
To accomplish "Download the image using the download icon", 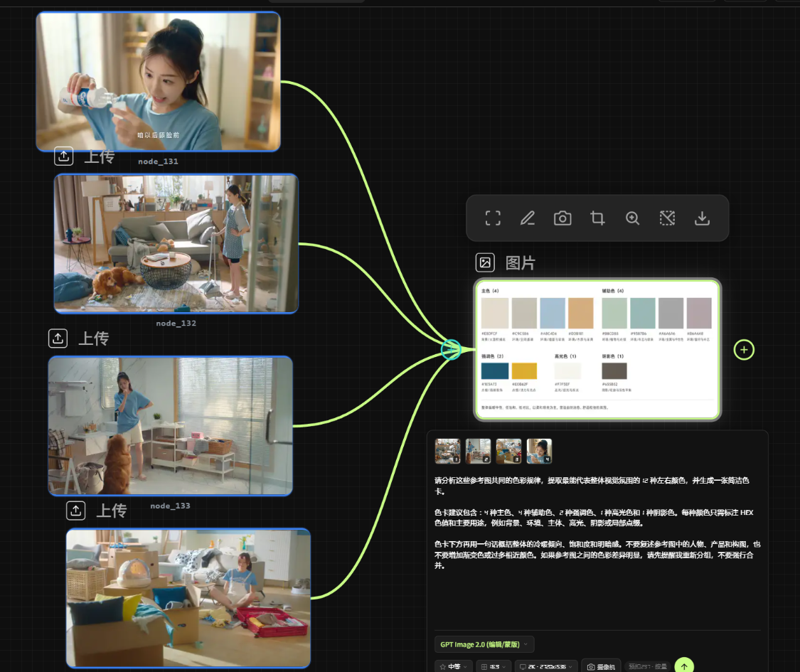I will [702, 218].
